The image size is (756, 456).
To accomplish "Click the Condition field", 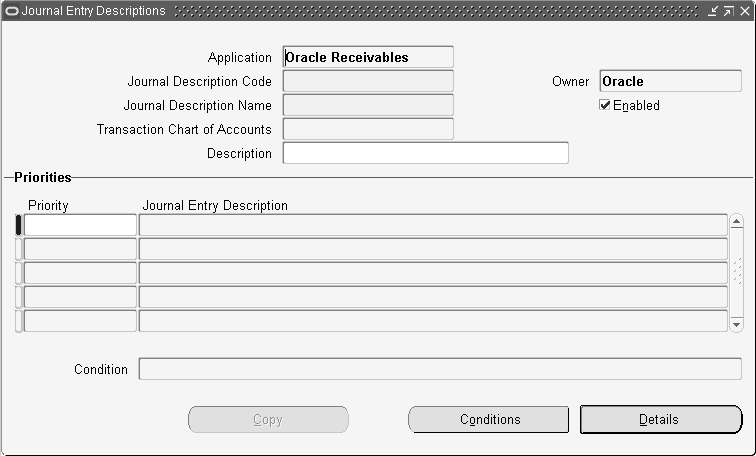I will coord(440,369).
